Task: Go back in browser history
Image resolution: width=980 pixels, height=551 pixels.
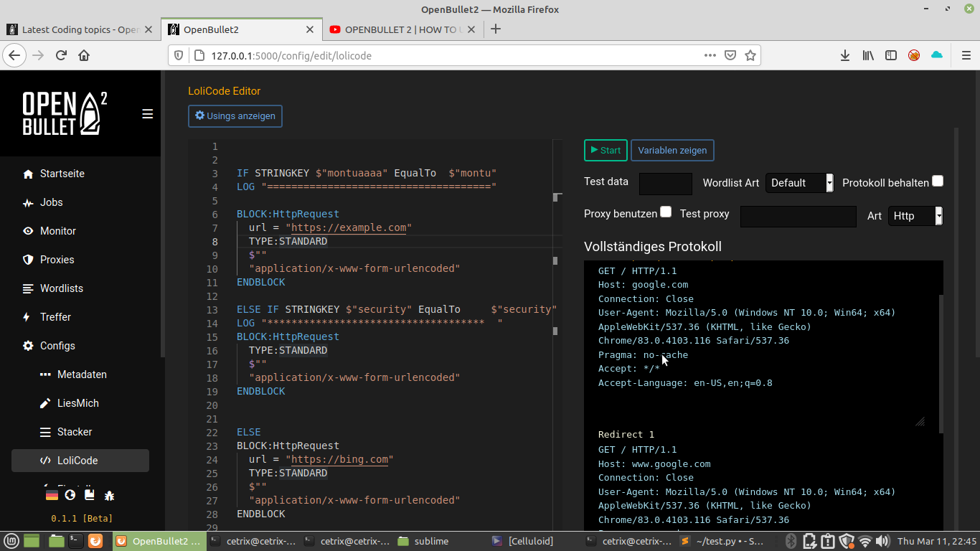Action: coord(15,55)
